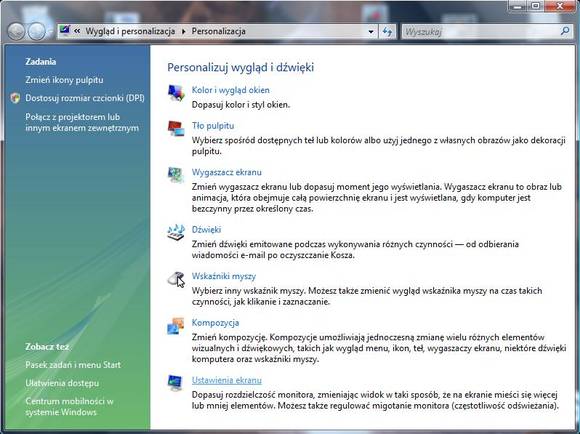580x434 pixels.
Task: Open the Zmień ikony pulpitu link
Action: [x=64, y=80]
